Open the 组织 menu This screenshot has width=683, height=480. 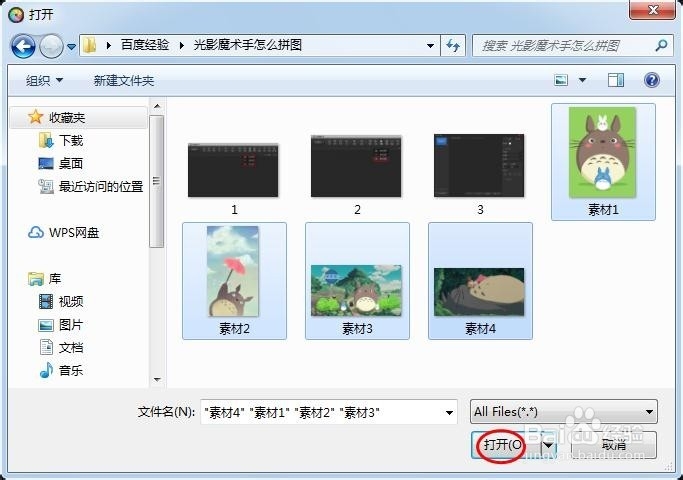click(x=44, y=81)
